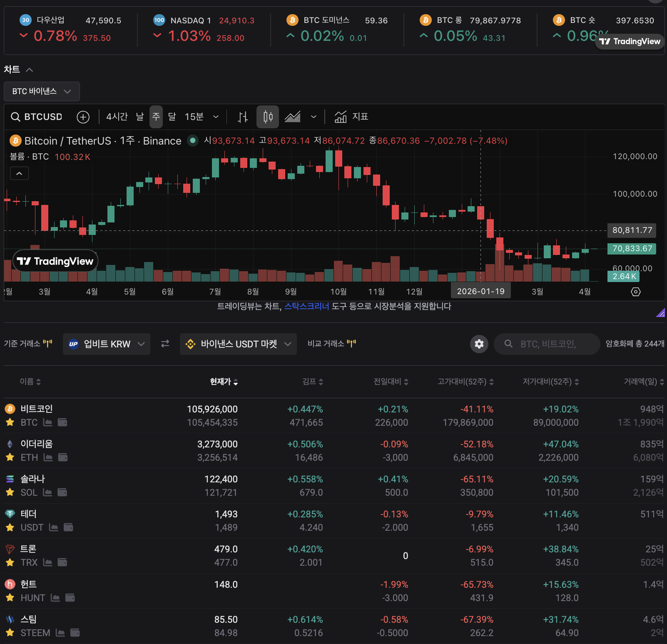Click the TradingView badge on ticker tape
The width and height of the screenshot is (667, 644).
point(630,41)
